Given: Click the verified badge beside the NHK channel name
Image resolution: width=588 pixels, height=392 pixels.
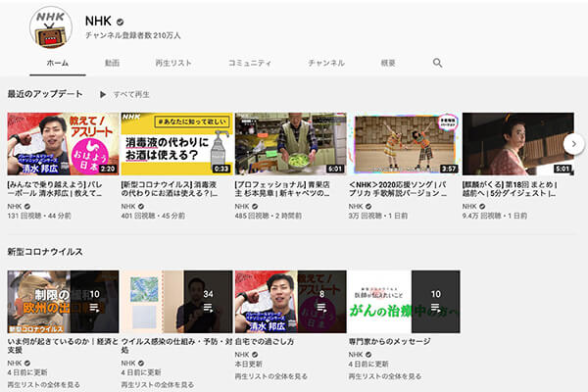Looking at the screenshot, I should tap(120, 22).
